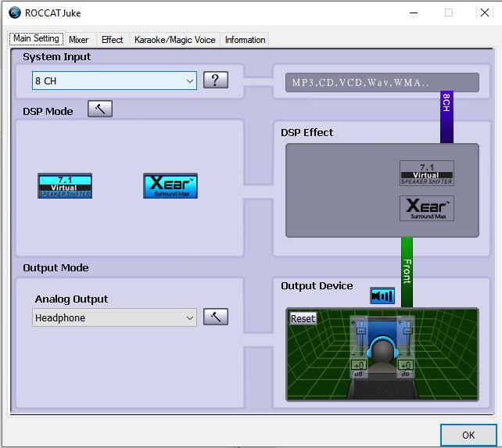Viewport: 502px width, 448px height.
Task: Open the Information tab
Action: pyautogui.click(x=245, y=40)
